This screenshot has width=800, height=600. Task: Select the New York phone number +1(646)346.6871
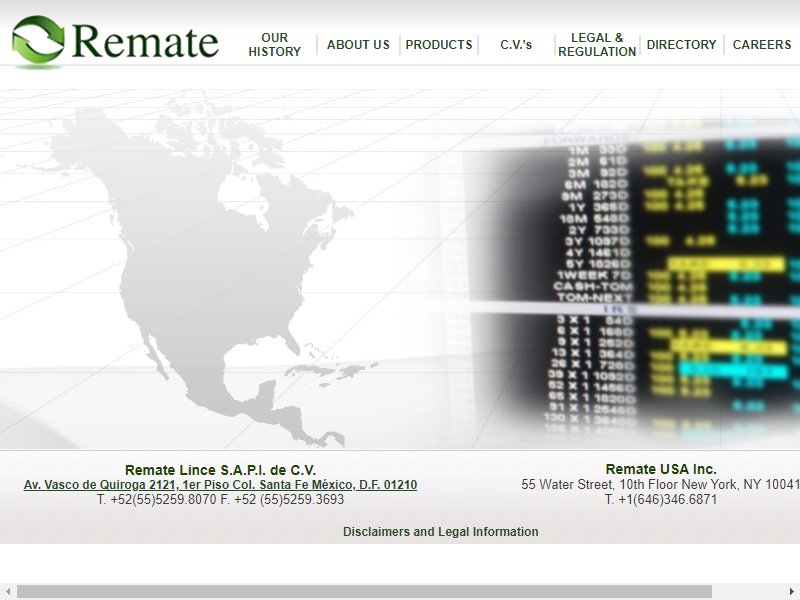coord(661,499)
